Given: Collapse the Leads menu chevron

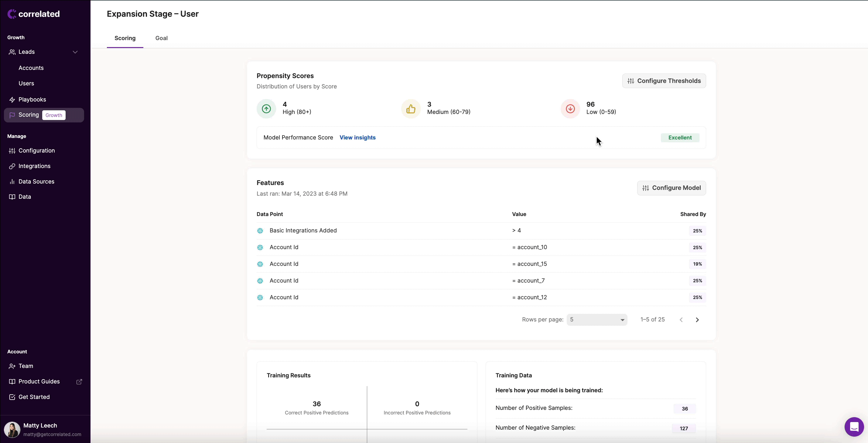Looking at the screenshot, I should (x=75, y=52).
